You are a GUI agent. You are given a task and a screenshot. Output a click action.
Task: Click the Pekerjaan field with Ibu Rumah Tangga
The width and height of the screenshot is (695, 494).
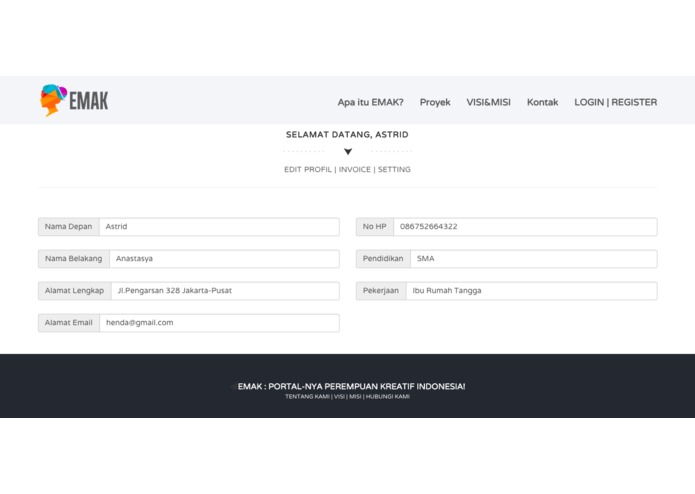pos(531,291)
